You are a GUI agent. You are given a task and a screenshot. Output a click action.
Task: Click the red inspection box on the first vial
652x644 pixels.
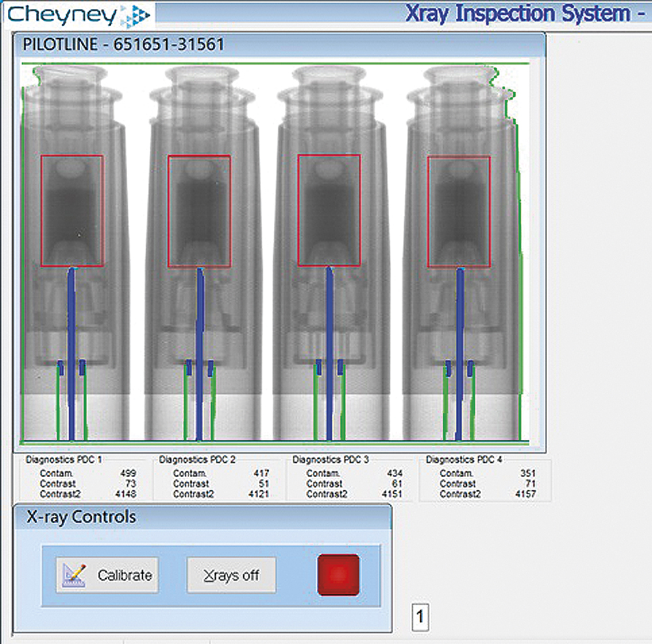click(72, 211)
